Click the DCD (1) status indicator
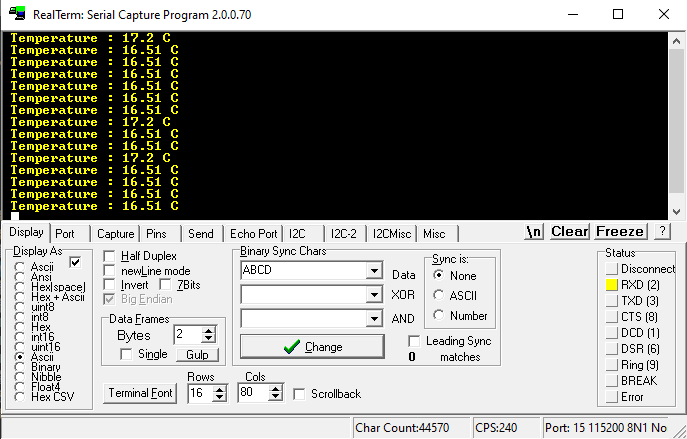The height and width of the screenshot is (439, 687). point(611,333)
